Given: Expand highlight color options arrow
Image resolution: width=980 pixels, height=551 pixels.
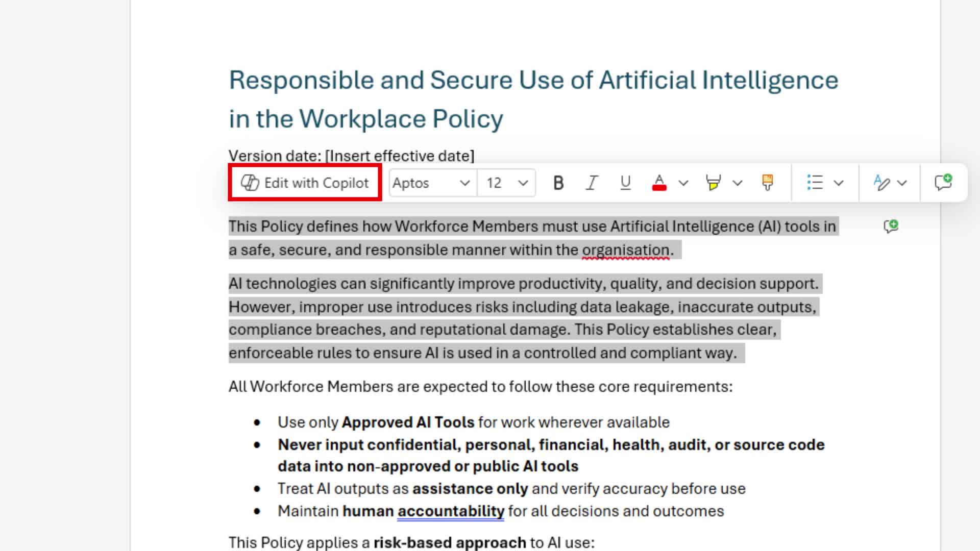Looking at the screenshot, I should [737, 183].
